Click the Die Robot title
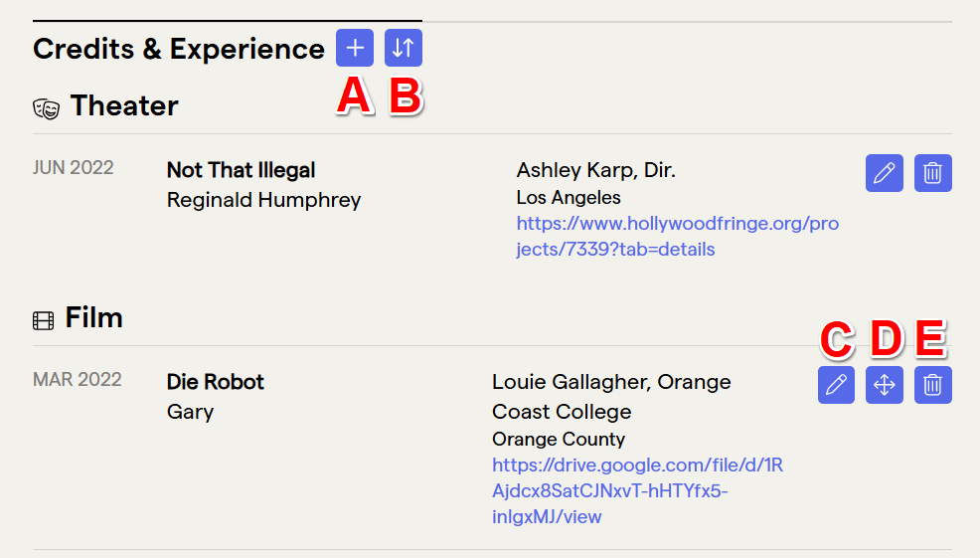Screen dimensions: 980x558 (215, 382)
